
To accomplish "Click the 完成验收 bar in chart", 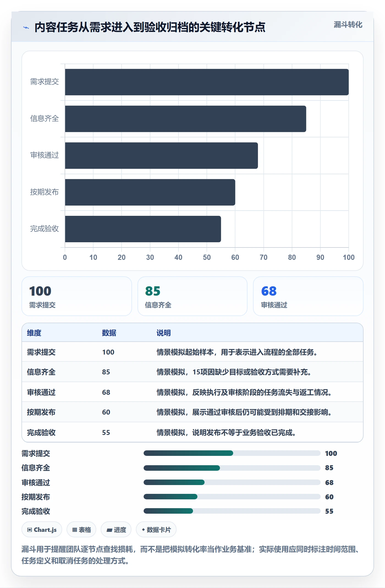I will 143,229.
